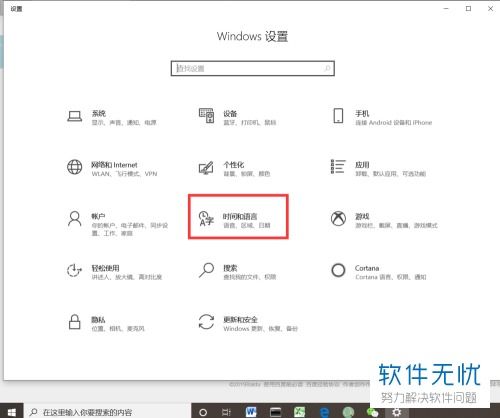Screen dimensions: 500x418
Task: Click the taskbar search input box
Action: pos(107,412)
